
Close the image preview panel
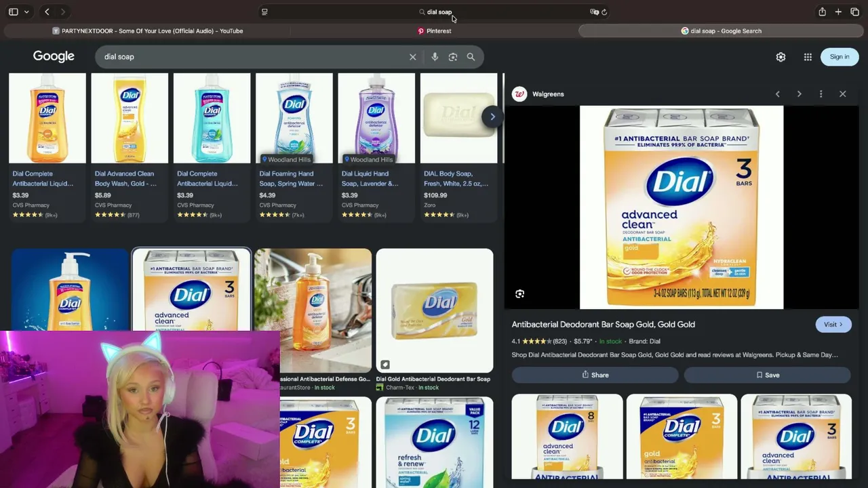[x=842, y=94]
